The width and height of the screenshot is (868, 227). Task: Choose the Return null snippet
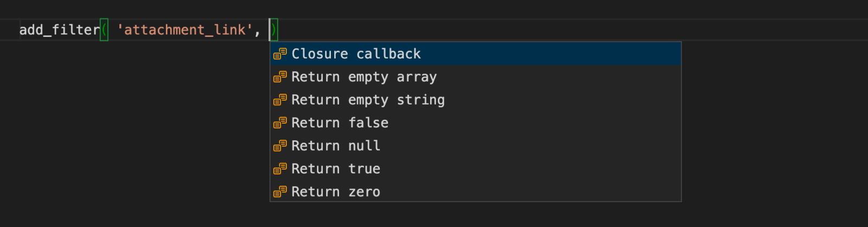[476, 146]
